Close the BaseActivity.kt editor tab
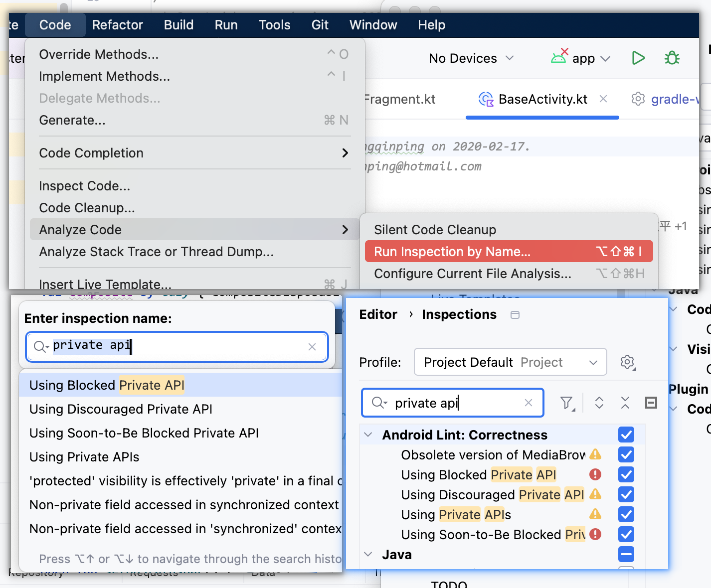Viewport: 711px width, 588px height. click(603, 99)
